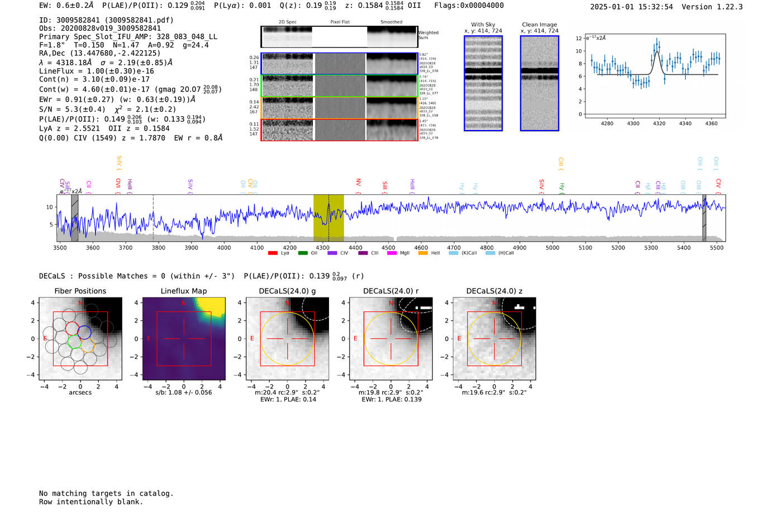This screenshot has height=532, width=782.
Task: Click the Obs: 20200828v019_3009582841 line
Action: (100, 28)
